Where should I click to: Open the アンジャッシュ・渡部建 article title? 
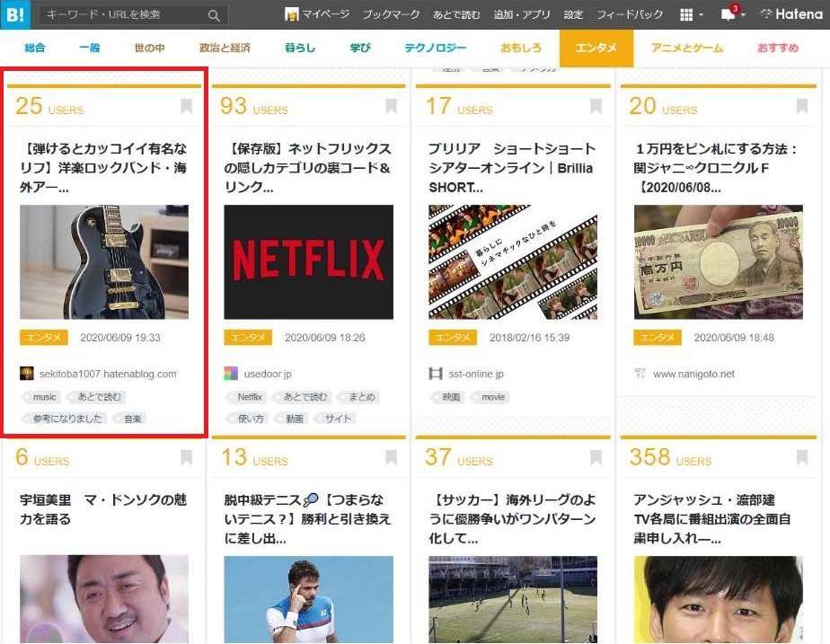point(712,518)
